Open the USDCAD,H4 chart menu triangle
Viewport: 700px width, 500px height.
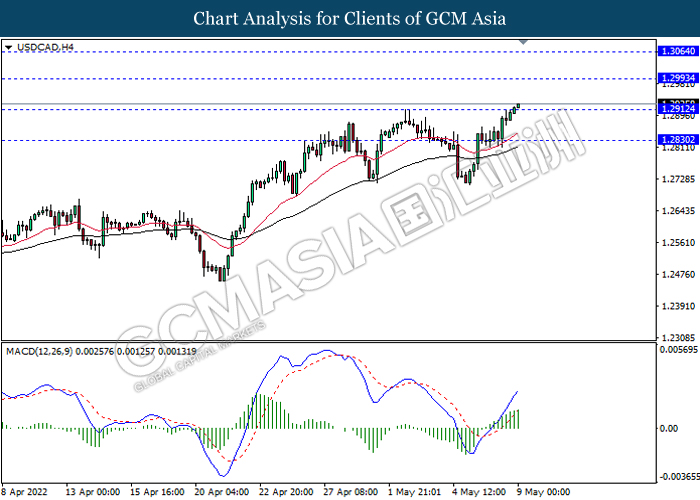click(x=8, y=47)
